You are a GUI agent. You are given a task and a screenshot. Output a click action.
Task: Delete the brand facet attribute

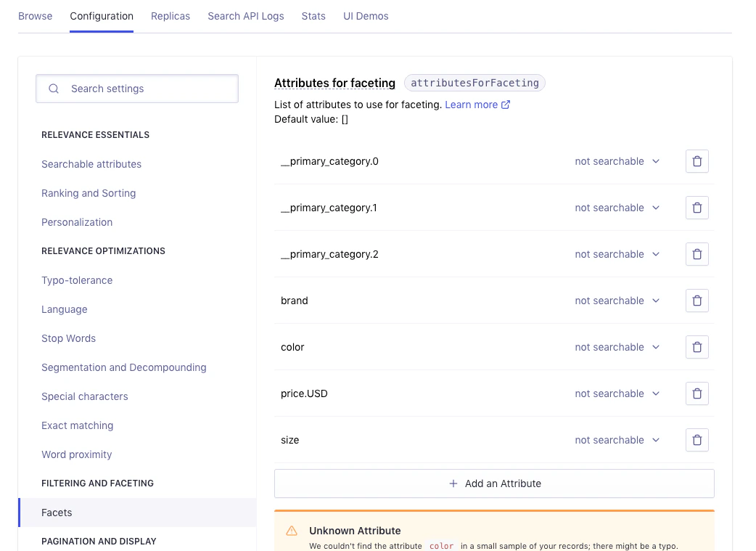(x=697, y=301)
